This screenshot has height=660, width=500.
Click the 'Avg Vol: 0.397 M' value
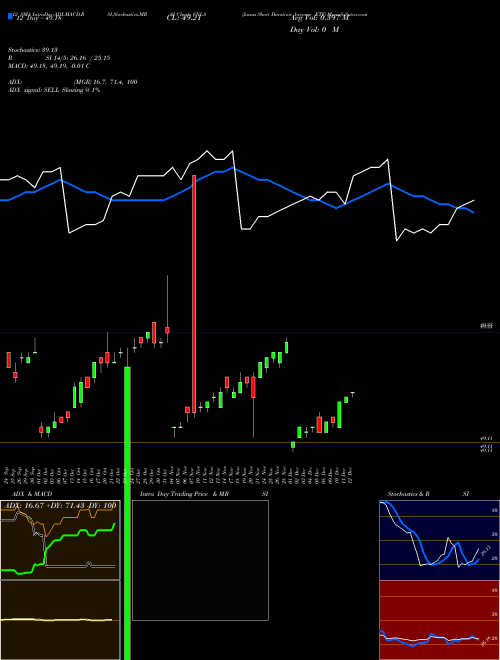319,18
